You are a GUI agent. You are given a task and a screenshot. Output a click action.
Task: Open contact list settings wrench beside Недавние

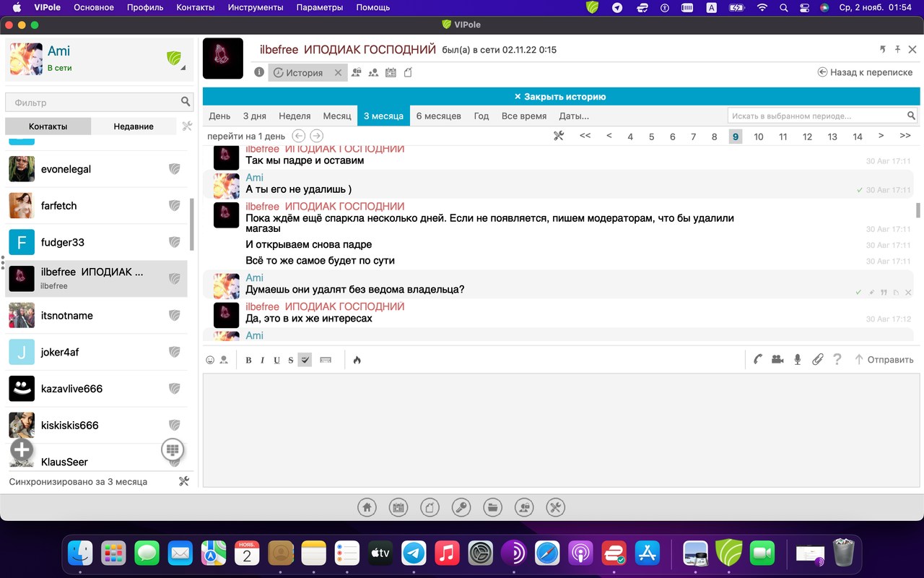[187, 126]
